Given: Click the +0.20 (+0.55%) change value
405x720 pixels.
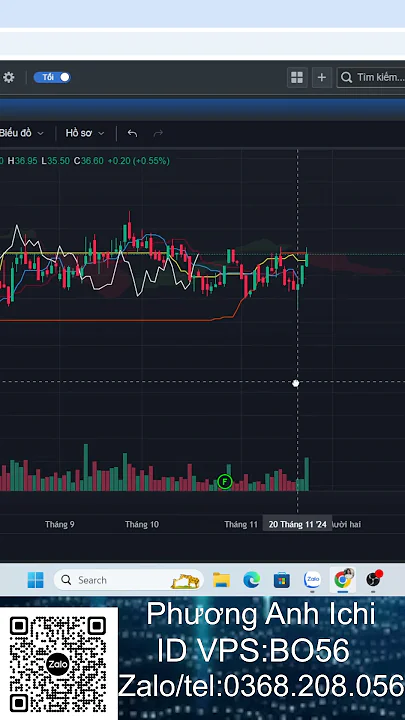Looking at the screenshot, I should 138,161.
